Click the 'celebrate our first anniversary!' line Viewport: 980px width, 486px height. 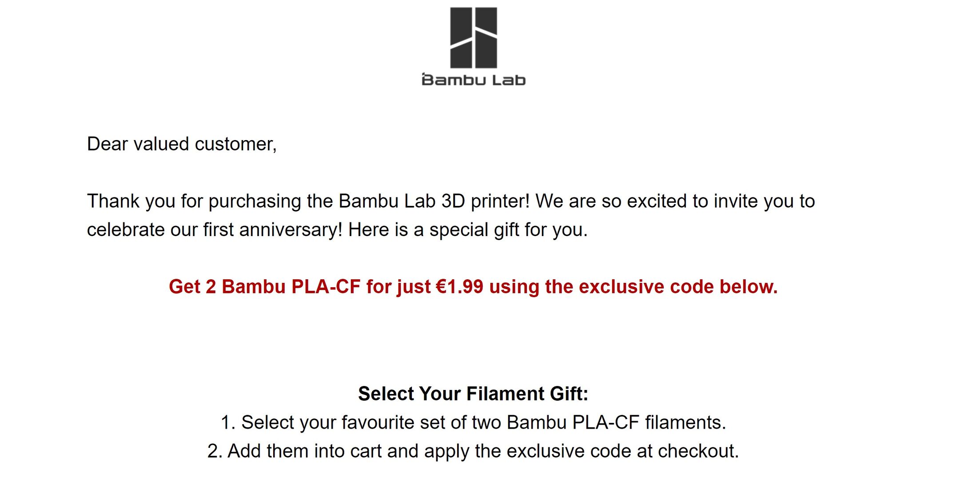tap(215, 230)
